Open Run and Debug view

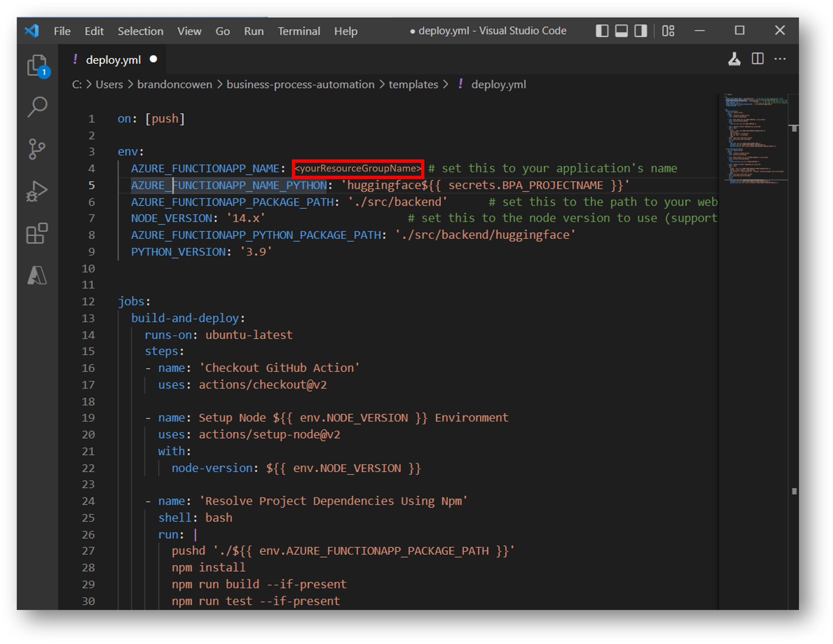[x=37, y=191]
